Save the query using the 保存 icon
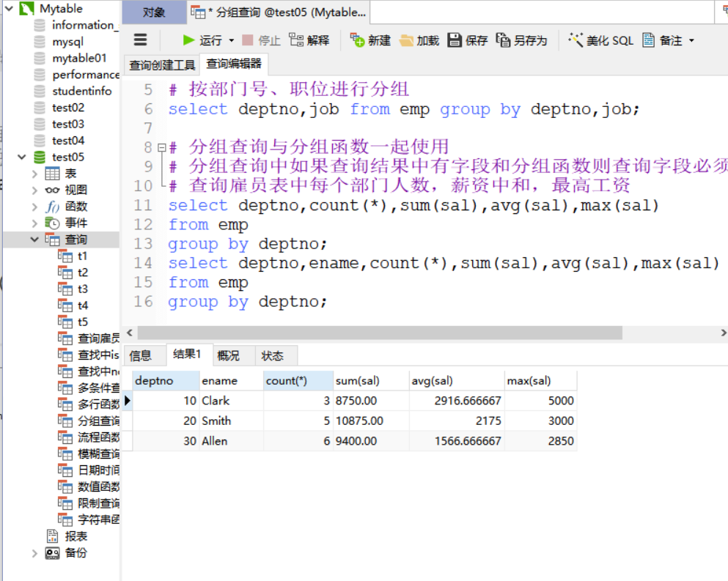The height and width of the screenshot is (581, 728). point(455,40)
